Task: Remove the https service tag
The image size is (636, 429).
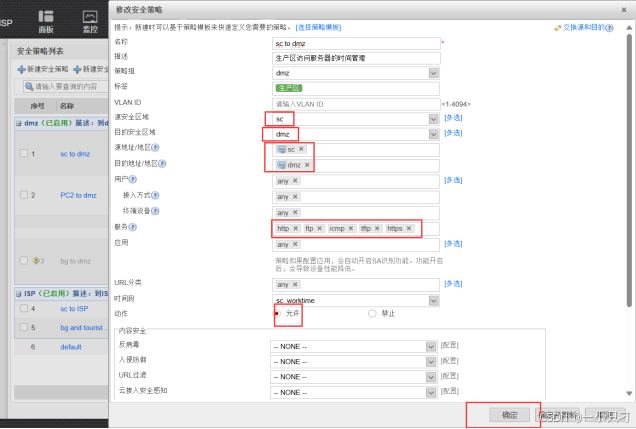Action: tap(409, 228)
